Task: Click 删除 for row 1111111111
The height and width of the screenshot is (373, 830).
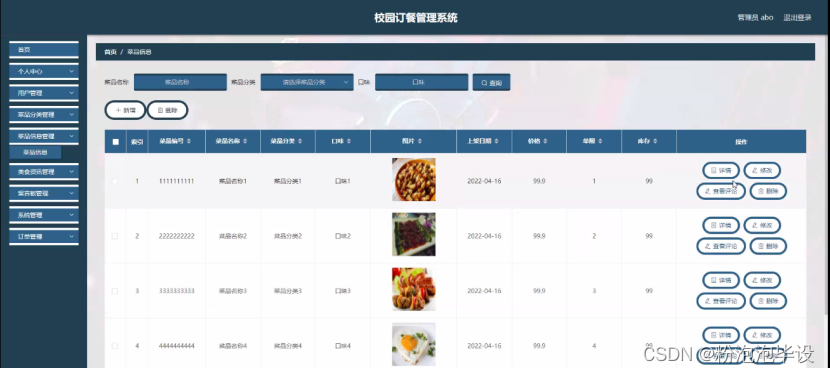Action: click(768, 191)
